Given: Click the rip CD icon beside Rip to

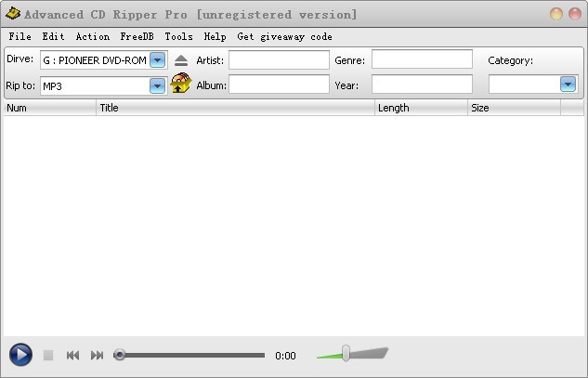Looking at the screenshot, I should click(x=181, y=85).
